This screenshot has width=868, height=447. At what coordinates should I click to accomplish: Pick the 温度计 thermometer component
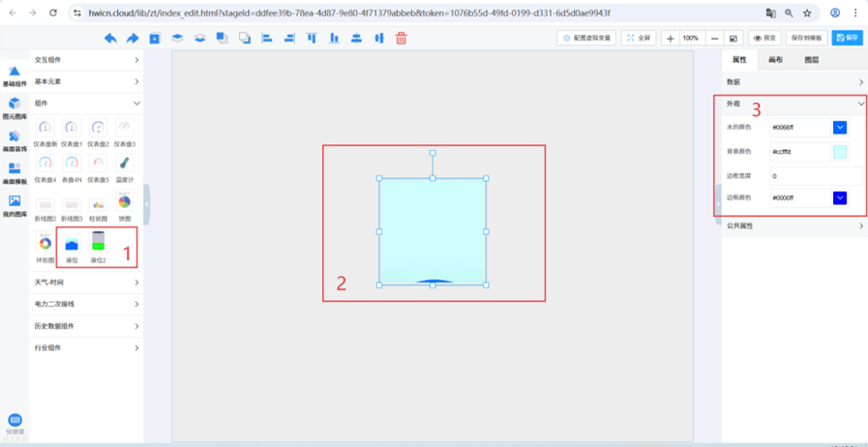click(x=124, y=164)
